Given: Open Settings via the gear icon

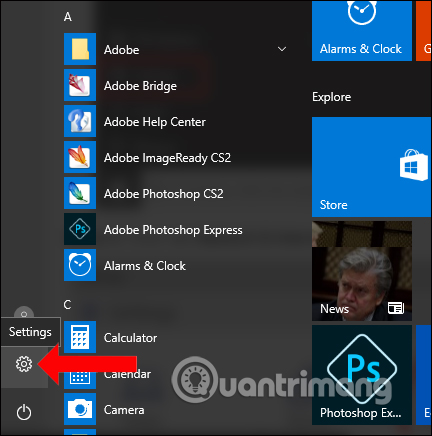Looking at the screenshot, I should (24, 364).
